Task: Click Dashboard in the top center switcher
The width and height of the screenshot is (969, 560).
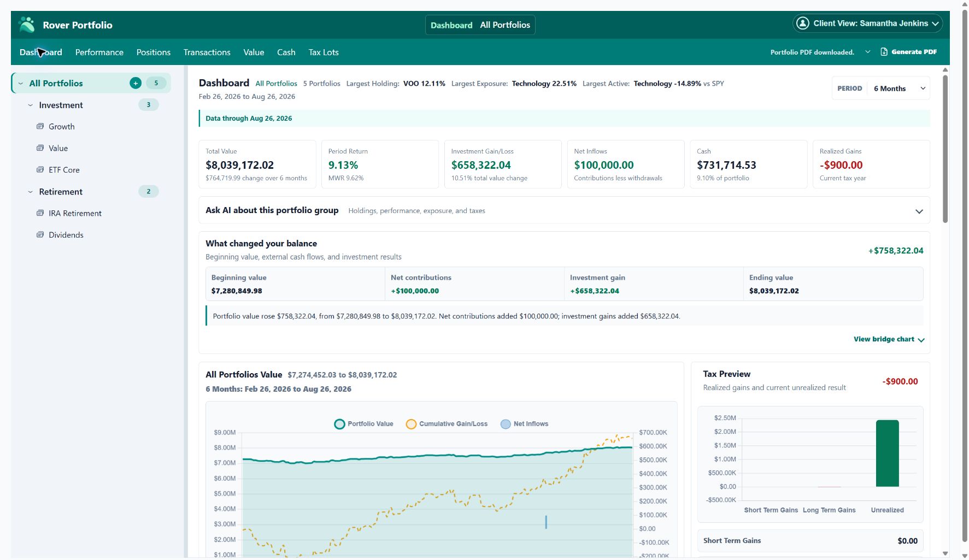Action: [x=451, y=25]
